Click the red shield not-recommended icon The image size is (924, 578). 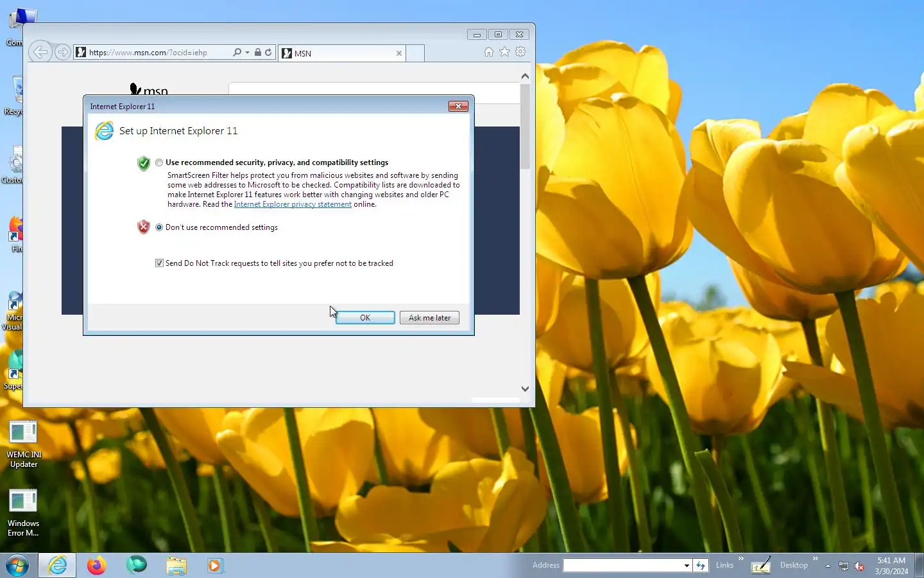point(144,227)
